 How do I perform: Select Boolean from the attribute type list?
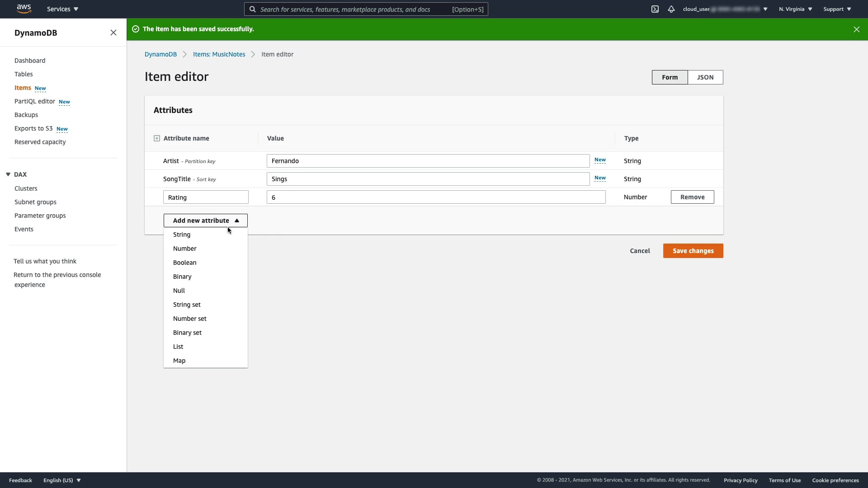point(184,263)
